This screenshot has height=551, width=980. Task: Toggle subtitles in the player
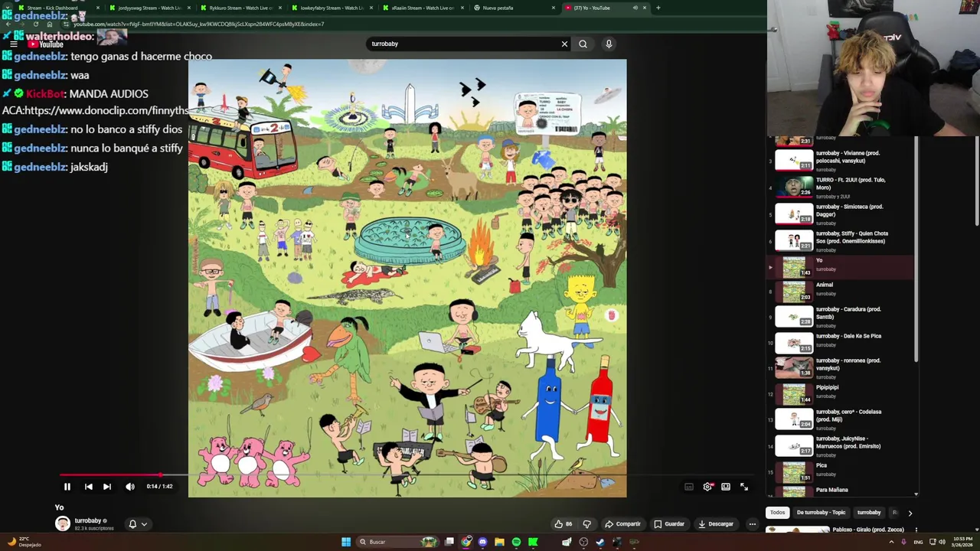point(689,487)
